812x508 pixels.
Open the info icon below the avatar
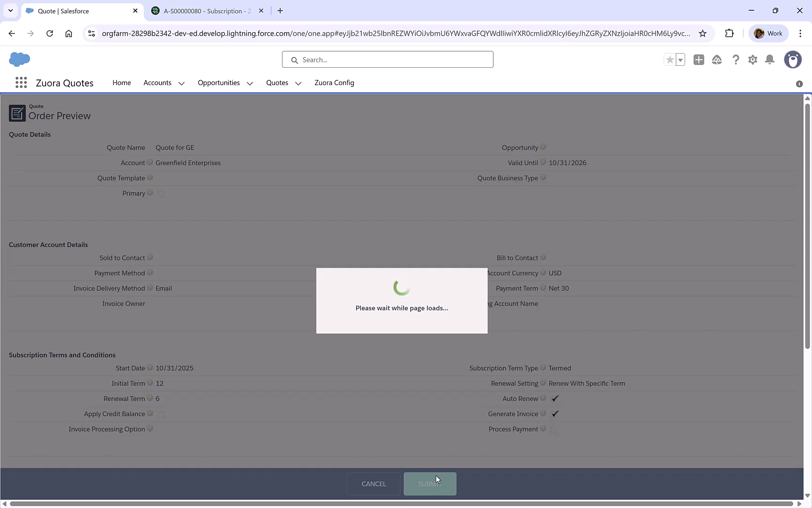[x=799, y=84]
